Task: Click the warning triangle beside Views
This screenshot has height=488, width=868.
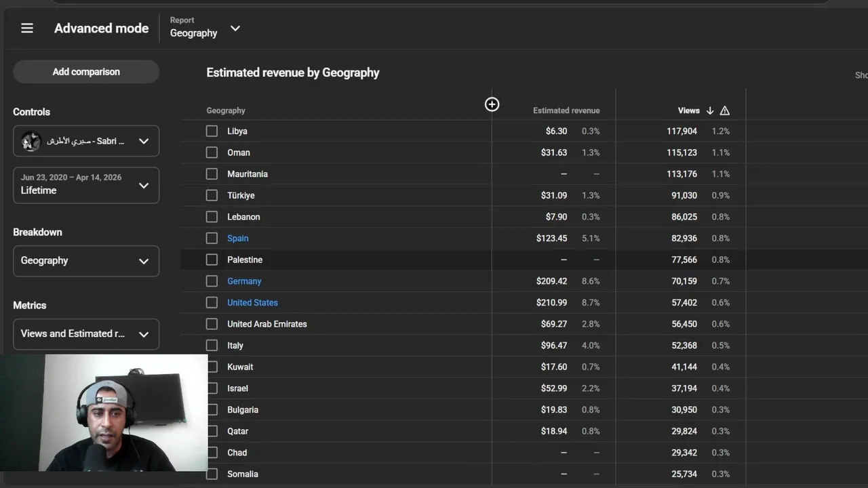Action: tap(725, 110)
